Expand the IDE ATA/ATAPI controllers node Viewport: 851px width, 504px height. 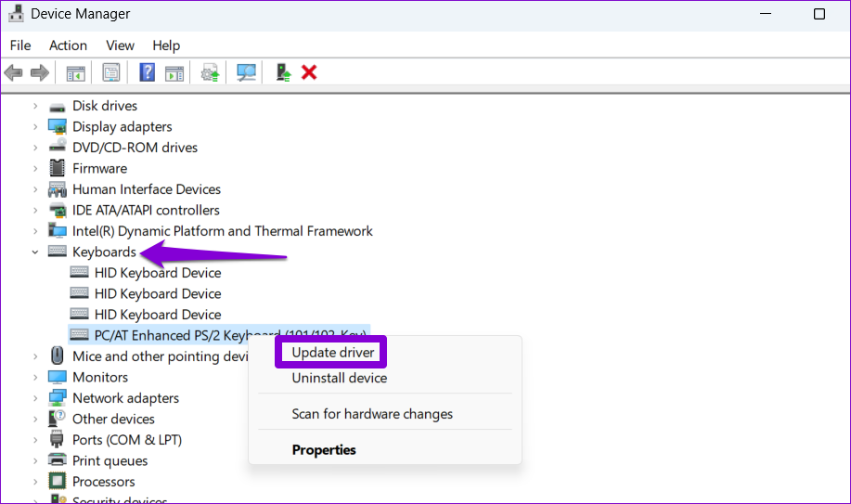tap(35, 210)
